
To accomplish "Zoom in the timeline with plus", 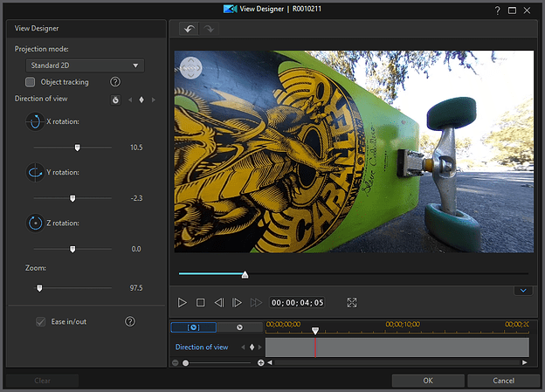I will pyautogui.click(x=260, y=363).
